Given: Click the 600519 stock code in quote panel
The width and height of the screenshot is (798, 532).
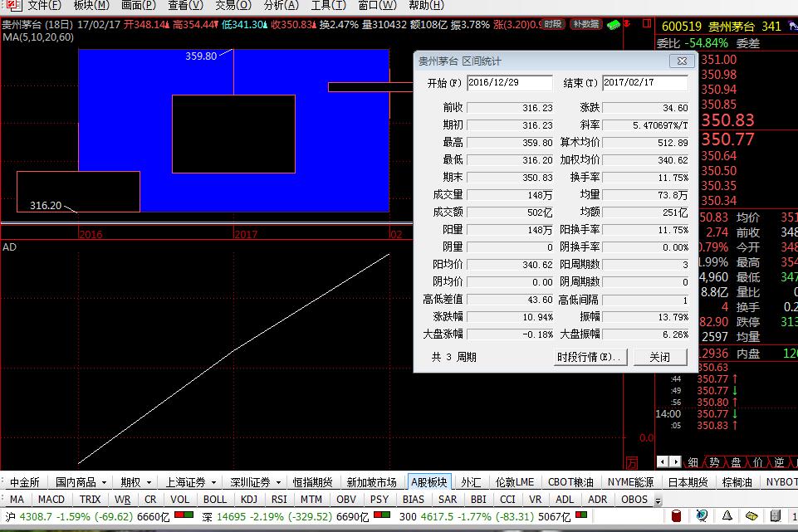Looking at the screenshot, I should click(682, 27).
